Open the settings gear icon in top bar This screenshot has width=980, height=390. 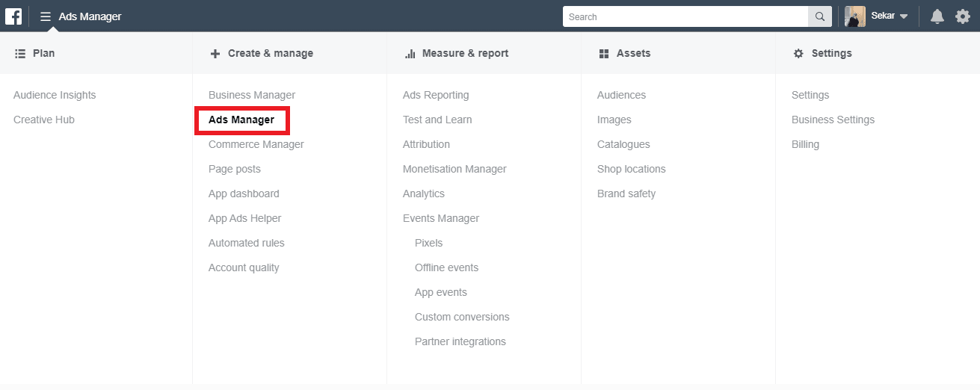pyautogui.click(x=963, y=16)
